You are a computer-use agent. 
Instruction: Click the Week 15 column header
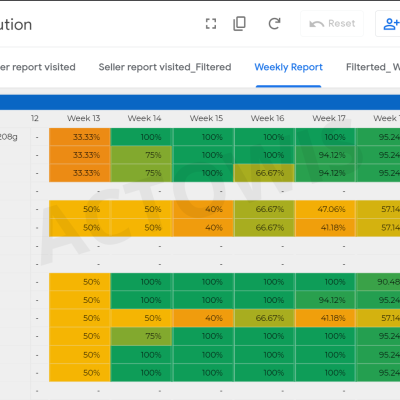point(206,118)
